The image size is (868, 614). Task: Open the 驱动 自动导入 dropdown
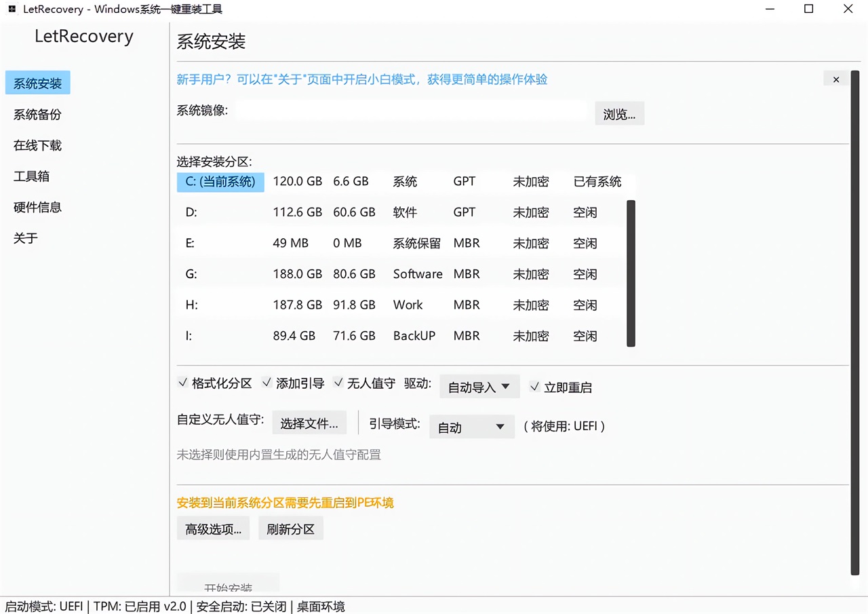[x=479, y=387]
